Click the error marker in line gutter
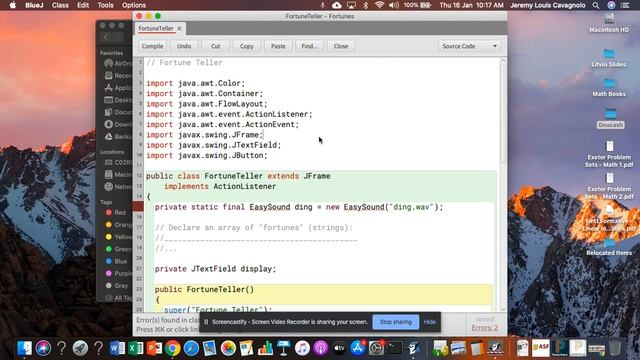Screen dimensions: 640x360 [x=139, y=207]
